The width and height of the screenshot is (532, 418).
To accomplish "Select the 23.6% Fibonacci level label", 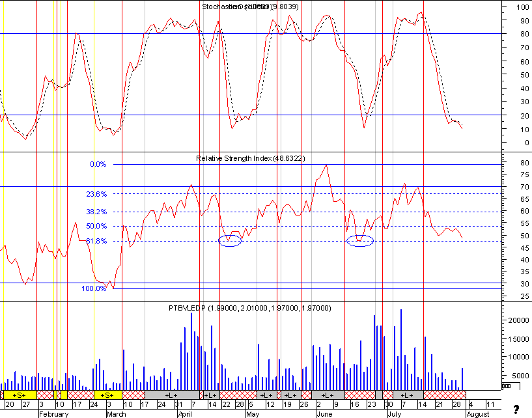I will click(x=96, y=194).
